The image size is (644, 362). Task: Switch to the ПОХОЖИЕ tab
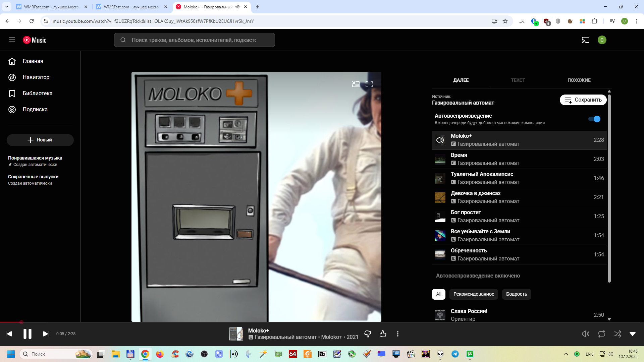[x=579, y=80]
